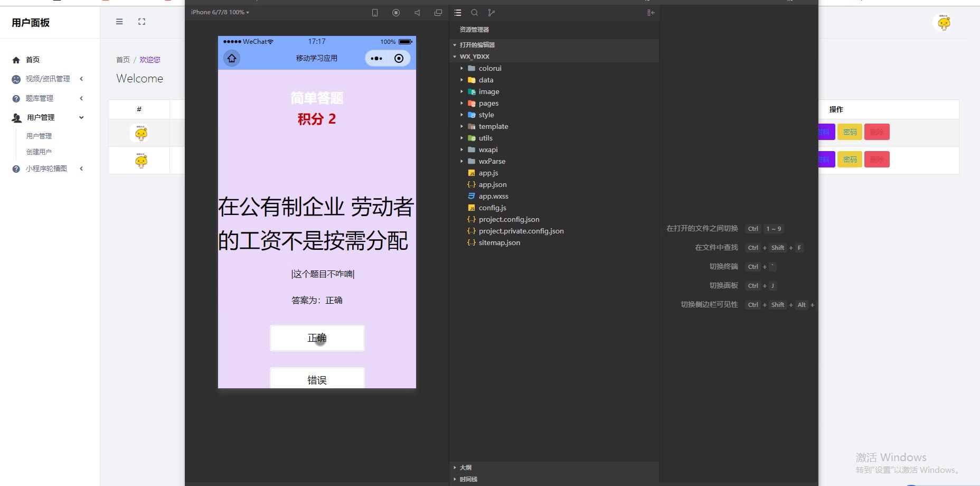Open the config.js file
Viewport: 980px width, 486px height.
pyautogui.click(x=492, y=208)
